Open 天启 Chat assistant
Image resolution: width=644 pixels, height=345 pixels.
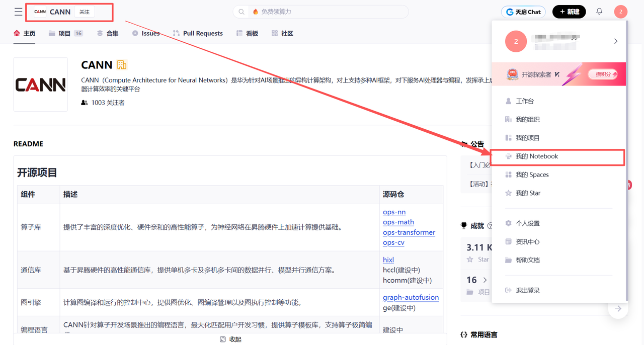524,12
